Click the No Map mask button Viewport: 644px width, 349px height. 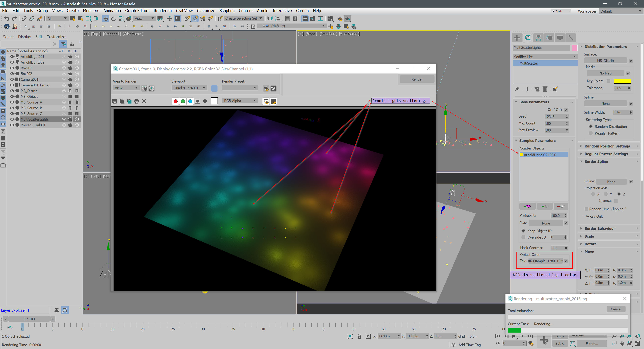pos(605,73)
